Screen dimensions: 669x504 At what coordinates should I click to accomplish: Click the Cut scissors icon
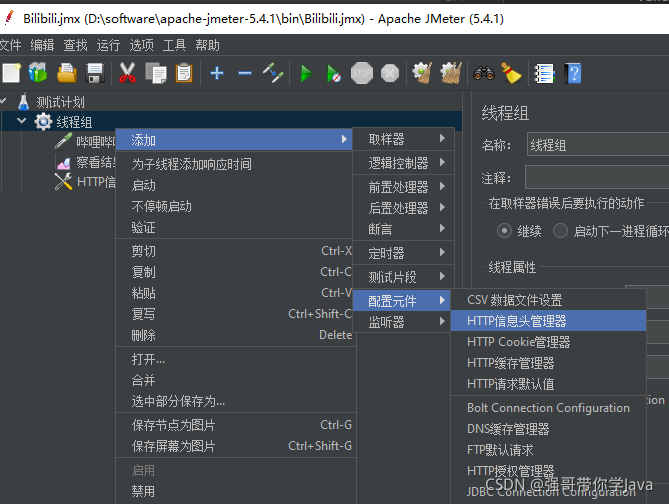pos(127,73)
